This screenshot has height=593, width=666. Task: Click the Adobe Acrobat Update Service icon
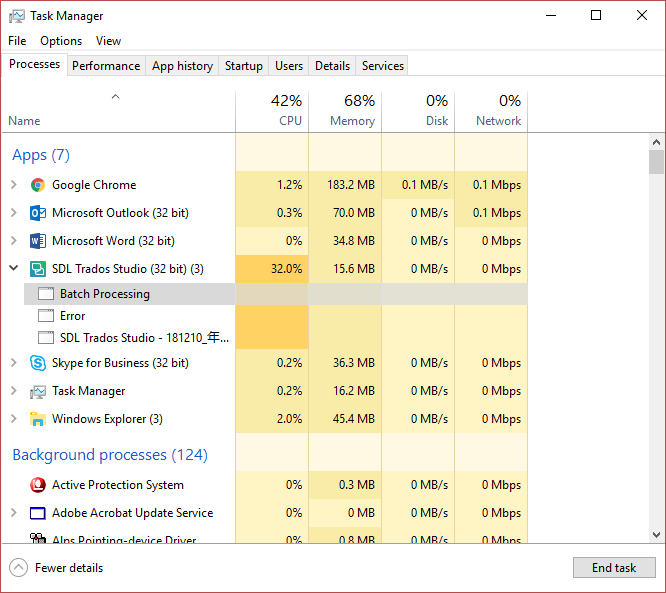coord(38,513)
